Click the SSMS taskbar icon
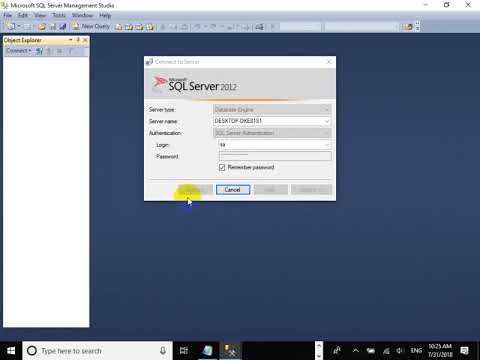Screen dimensions: 480x360 pyautogui.click(x=231, y=351)
